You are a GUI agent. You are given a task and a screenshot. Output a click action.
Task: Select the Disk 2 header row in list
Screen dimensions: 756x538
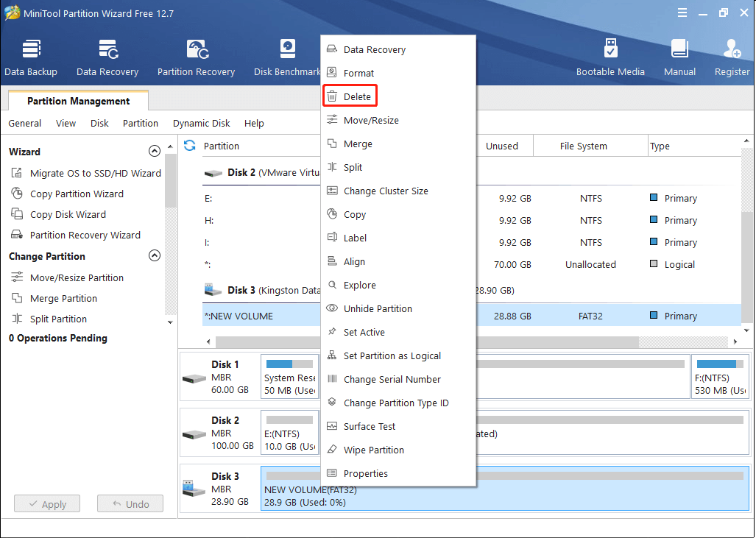point(261,172)
